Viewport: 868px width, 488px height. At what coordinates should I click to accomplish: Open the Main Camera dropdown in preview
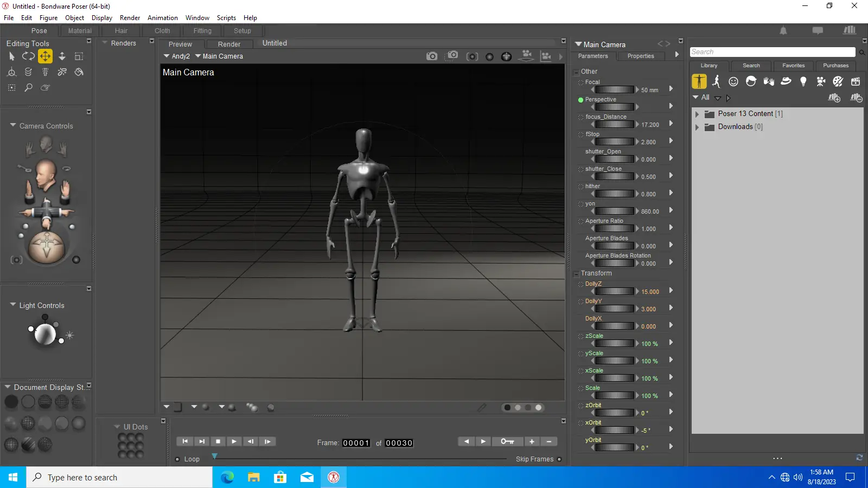[219, 56]
